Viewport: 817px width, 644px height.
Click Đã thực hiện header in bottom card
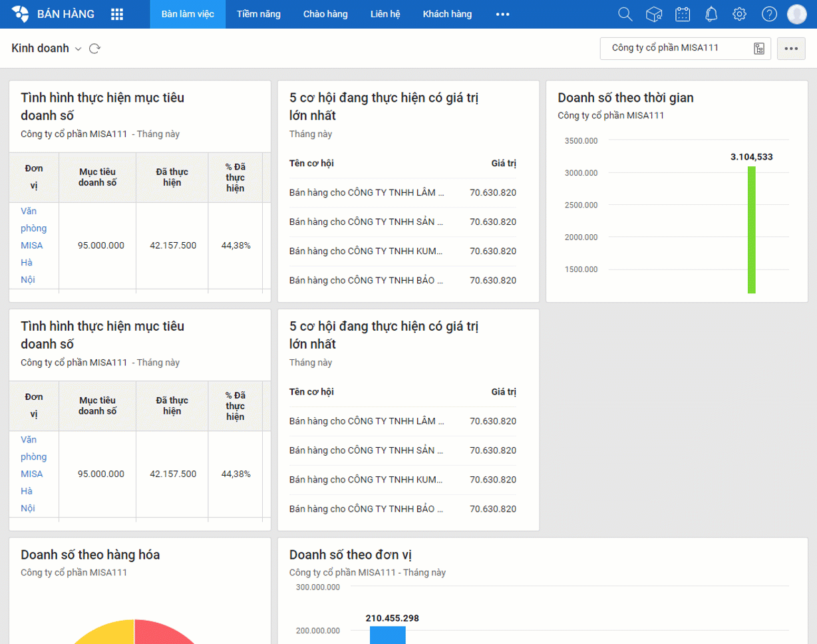pos(172,406)
